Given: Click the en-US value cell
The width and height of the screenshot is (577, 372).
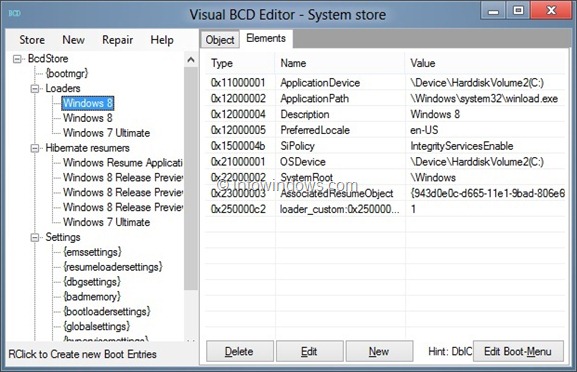Looking at the screenshot, I should coord(424,130).
